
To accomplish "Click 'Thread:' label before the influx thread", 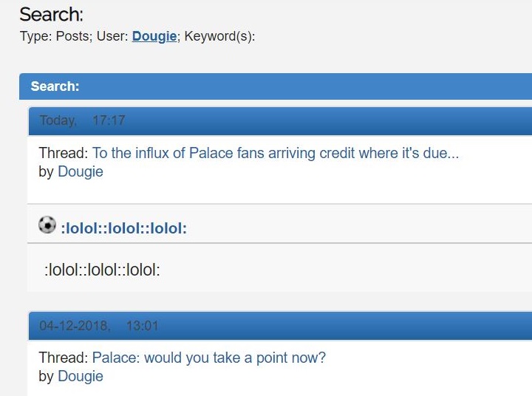I will tap(64, 153).
